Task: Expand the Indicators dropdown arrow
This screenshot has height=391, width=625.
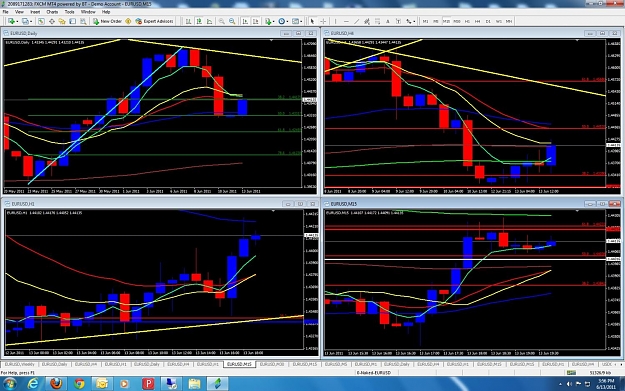Action: tap(273, 21)
